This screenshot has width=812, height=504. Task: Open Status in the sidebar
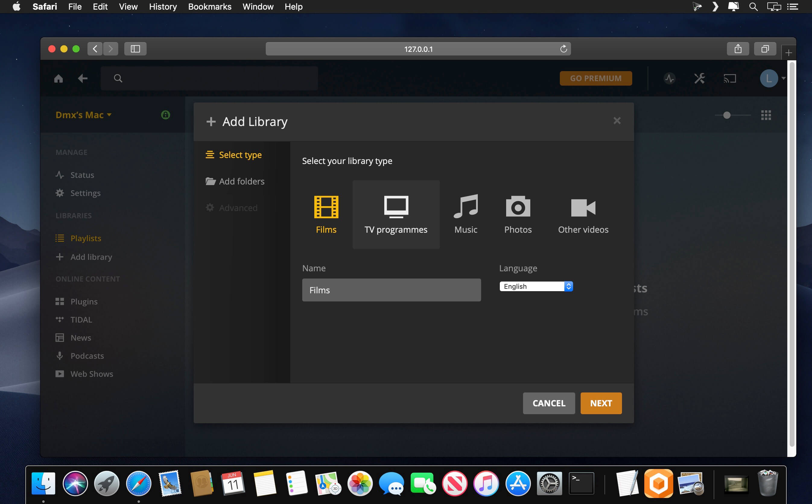(75, 175)
